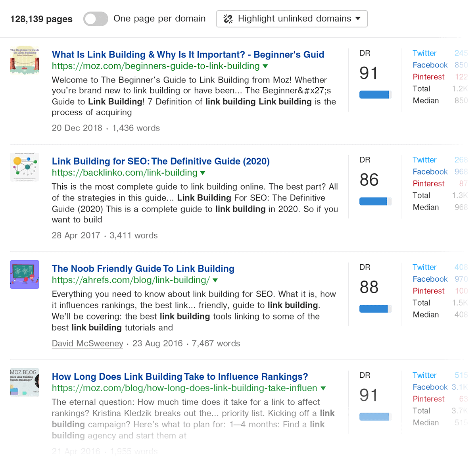The image size is (476, 467).
Task: Click Facebook label in Ahrefs result
Action: coord(430,279)
